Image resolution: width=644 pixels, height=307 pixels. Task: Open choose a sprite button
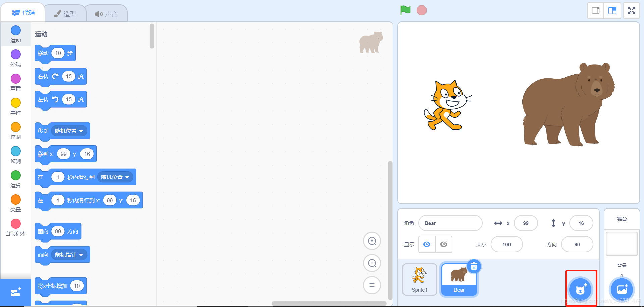(581, 289)
